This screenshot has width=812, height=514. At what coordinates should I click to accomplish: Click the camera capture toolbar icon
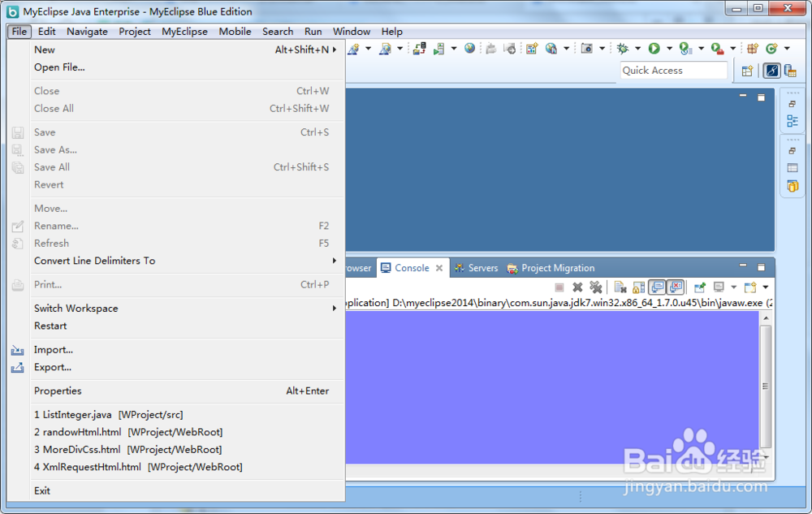(x=587, y=48)
